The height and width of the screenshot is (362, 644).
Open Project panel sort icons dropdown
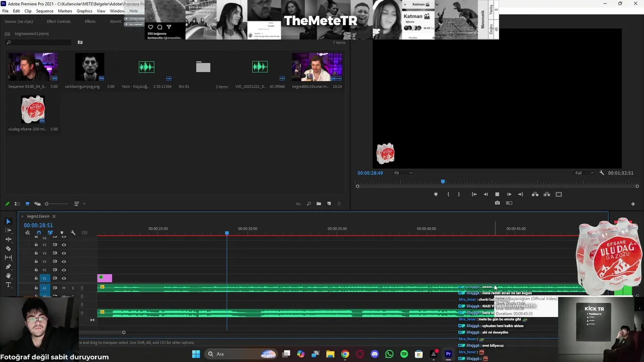[x=79, y=204]
